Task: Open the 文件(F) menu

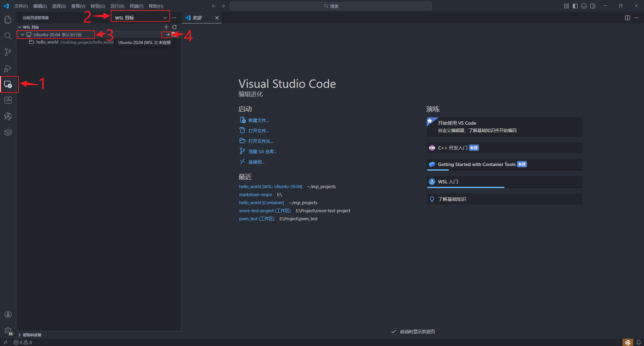Action: [21, 6]
